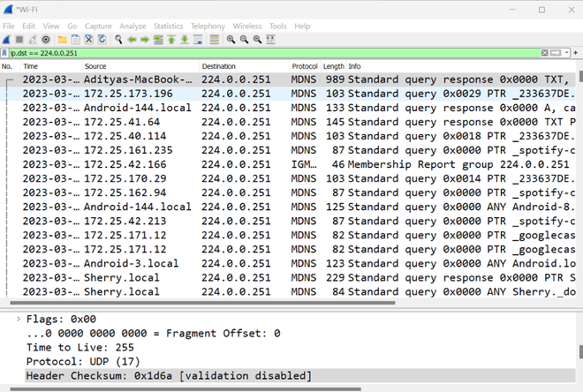The height and width of the screenshot is (392, 583).
Task: Open the Tools menu
Action: pyautogui.click(x=278, y=26)
